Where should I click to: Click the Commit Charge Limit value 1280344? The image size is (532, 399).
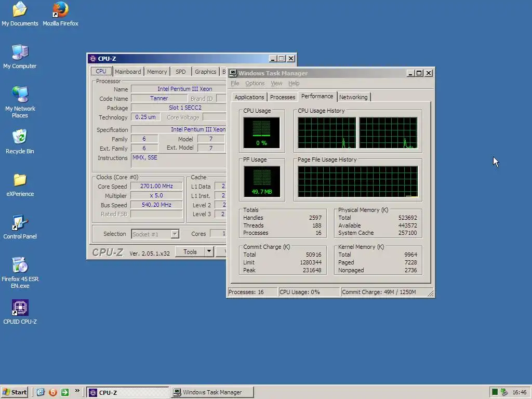point(311,262)
